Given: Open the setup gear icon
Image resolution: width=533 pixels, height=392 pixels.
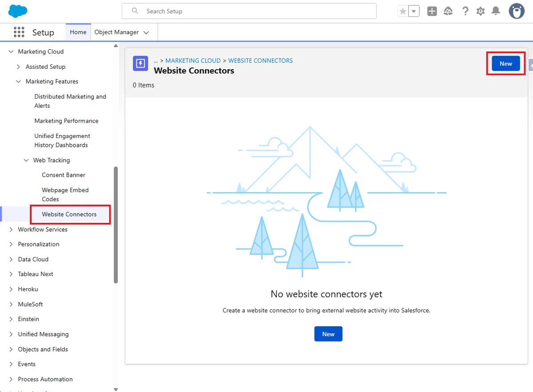Looking at the screenshot, I should coord(480,11).
